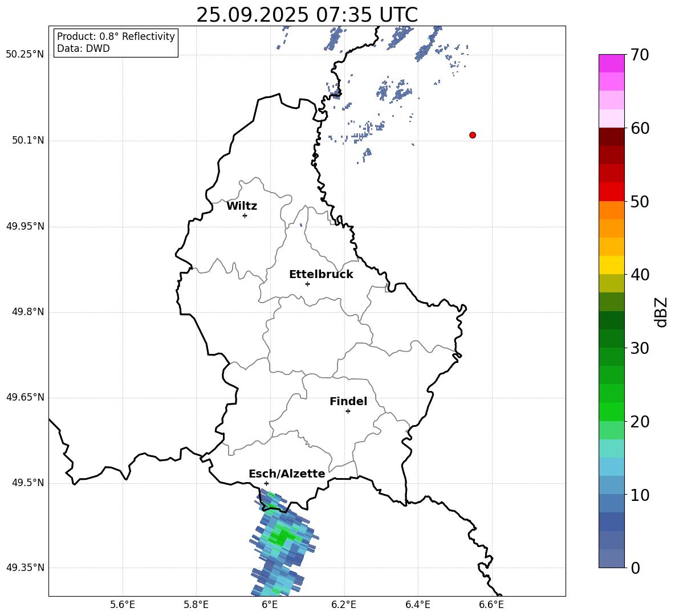Viewport: 675px width, 616px height.
Task: Click the orange swatch just below 50 dBZ
Action: point(611,210)
